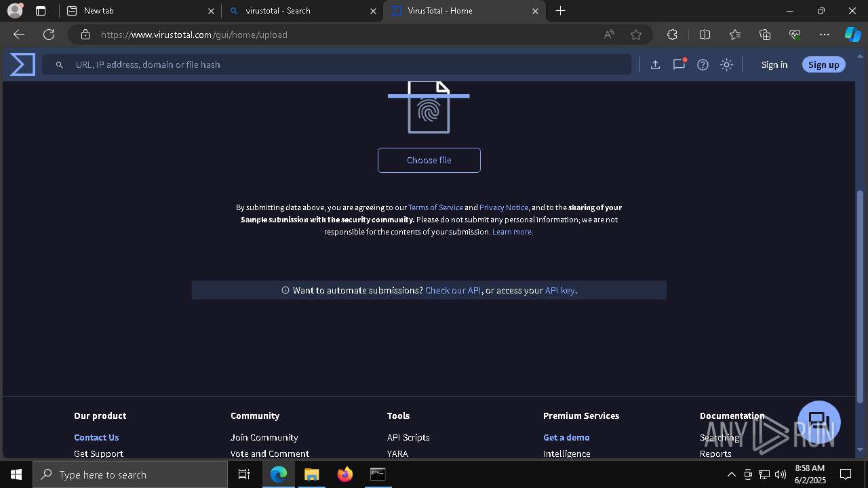Open Join Community footer link
This screenshot has height=488, width=868.
(264, 437)
